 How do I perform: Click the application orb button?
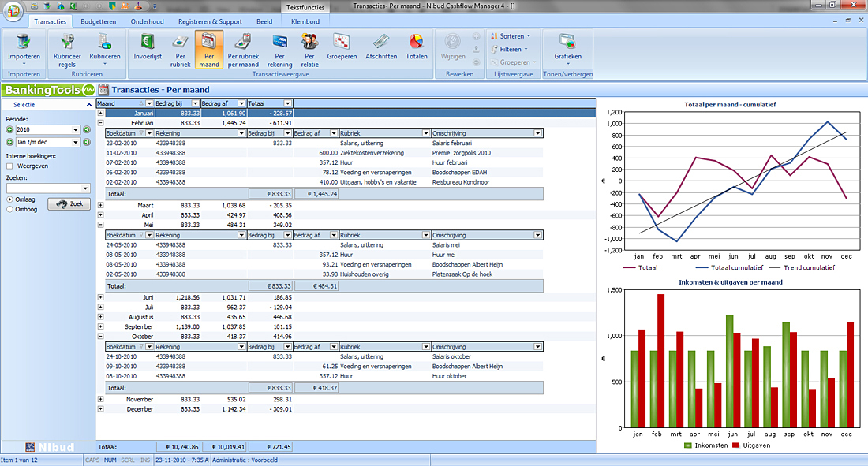(x=13, y=10)
